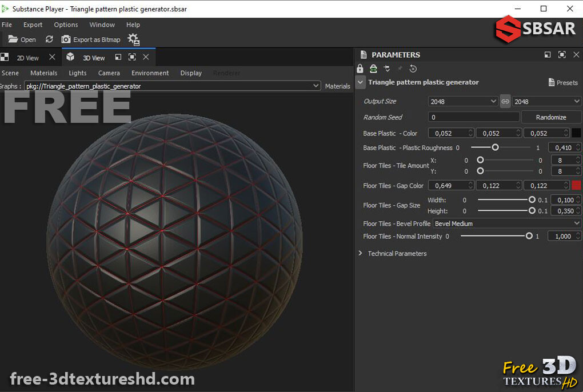Collapse the Triangle pattern plastic generator section
Viewport: 583px width, 392px height.
[360, 82]
